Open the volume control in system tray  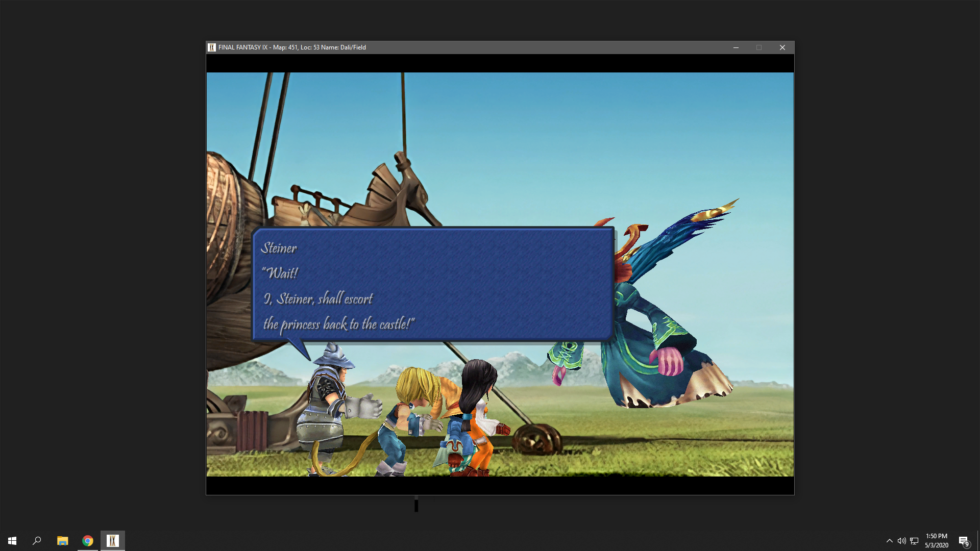902,541
